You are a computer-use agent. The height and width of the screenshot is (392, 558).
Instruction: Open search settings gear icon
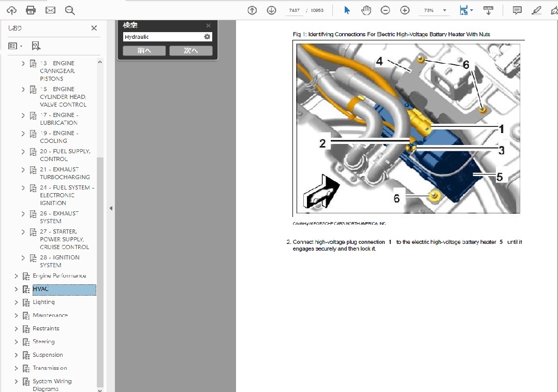(x=207, y=37)
